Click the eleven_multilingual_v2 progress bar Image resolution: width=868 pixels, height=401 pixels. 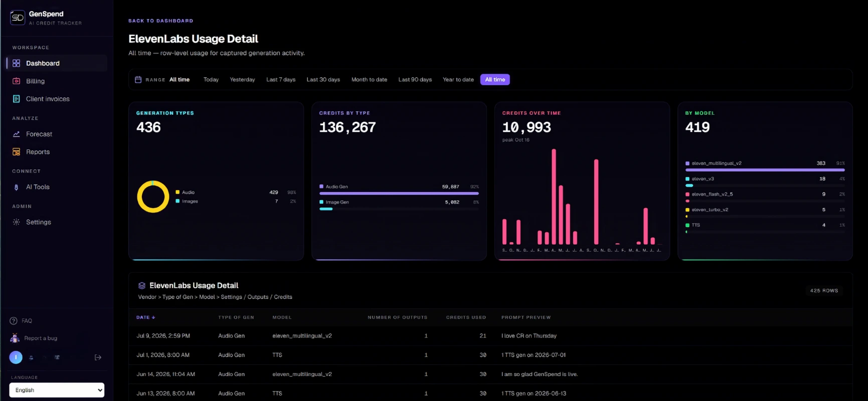[765, 170]
